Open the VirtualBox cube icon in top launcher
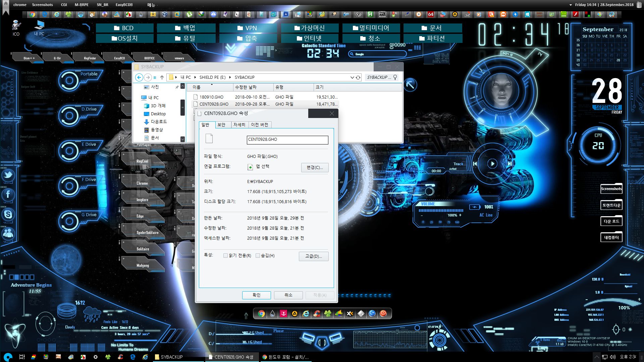The height and width of the screenshot is (362, 644). pos(165,14)
